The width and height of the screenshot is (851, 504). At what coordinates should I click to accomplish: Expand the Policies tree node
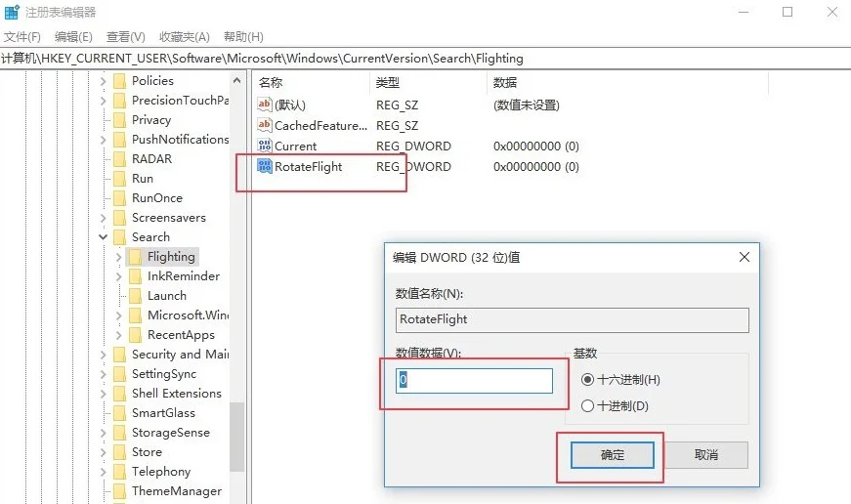(104, 81)
